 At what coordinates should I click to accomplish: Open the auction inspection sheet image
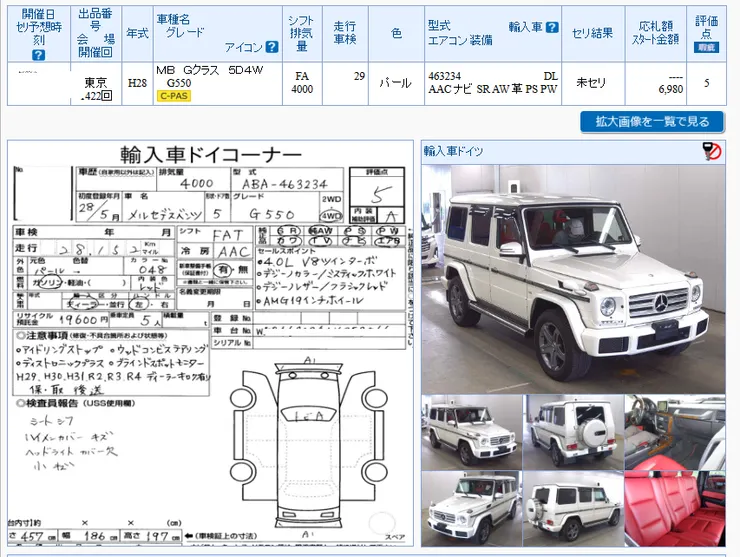pos(210,343)
